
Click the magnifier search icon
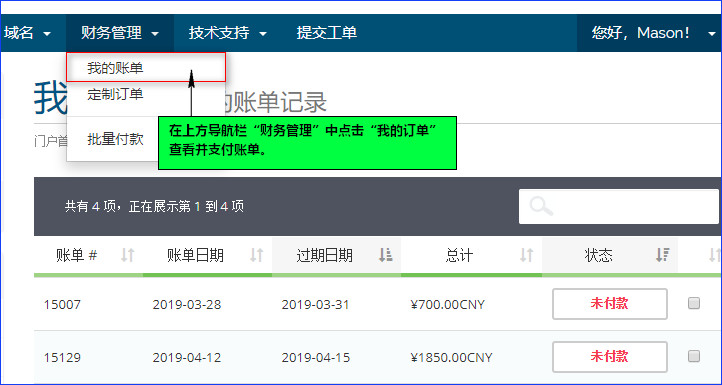pos(541,206)
